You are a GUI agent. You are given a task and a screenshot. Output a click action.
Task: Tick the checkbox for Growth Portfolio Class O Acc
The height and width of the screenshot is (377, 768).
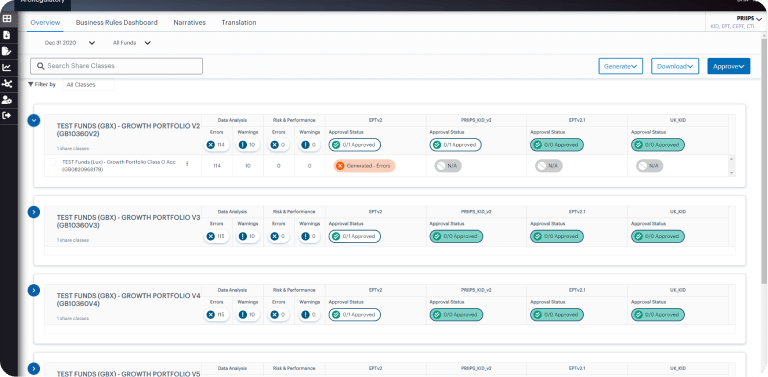coord(53,162)
